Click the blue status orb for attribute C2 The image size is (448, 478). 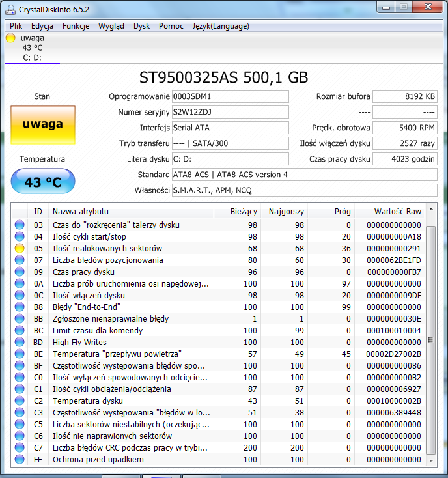[20, 401]
